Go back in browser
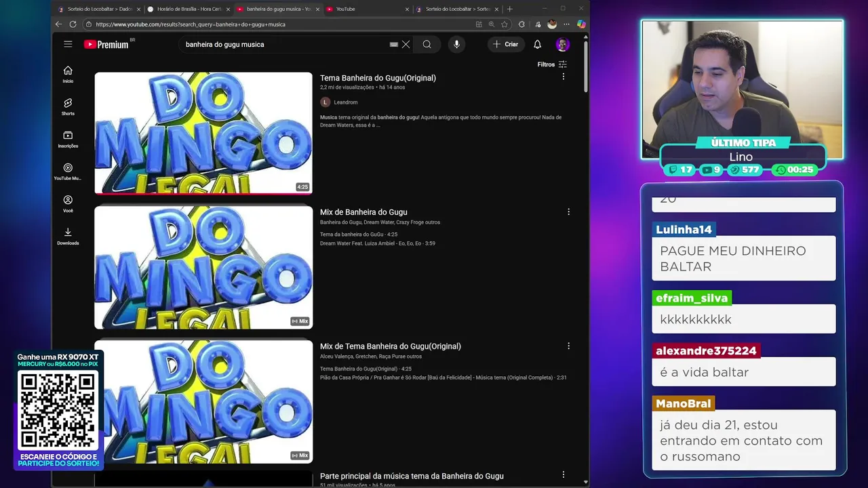Screen dimensions: 868x488 pyautogui.click(x=59, y=24)
